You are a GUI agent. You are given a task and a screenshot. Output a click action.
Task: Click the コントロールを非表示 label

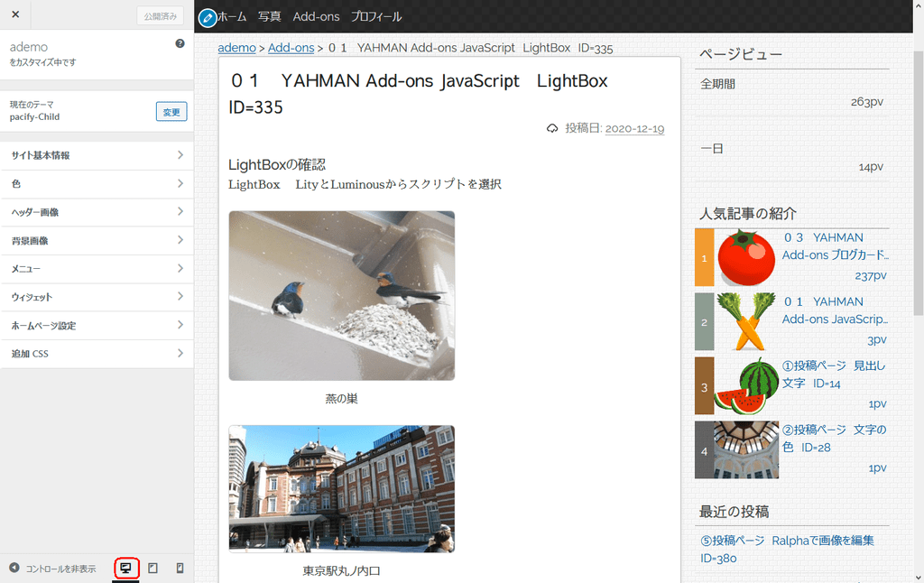(60, 569)
